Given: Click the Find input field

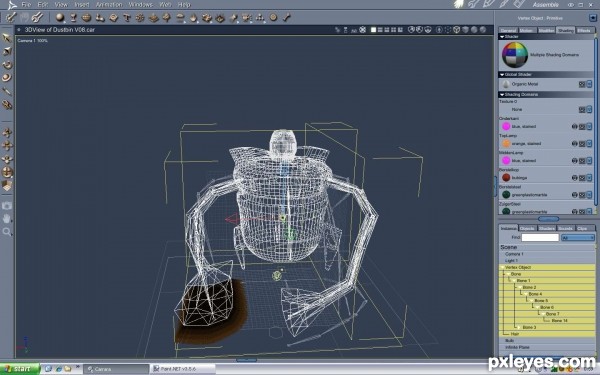Looking at the screenshot, I should pyautogui.click(x=540, y=238).
